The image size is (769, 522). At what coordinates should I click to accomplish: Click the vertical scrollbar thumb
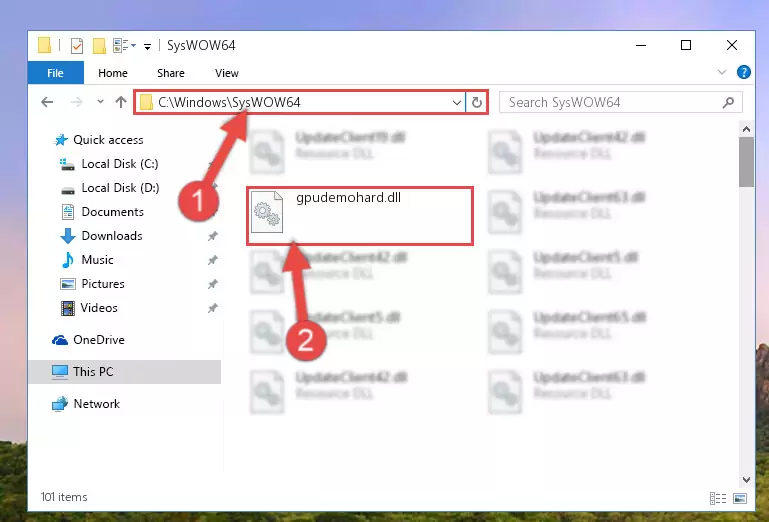coord(746,162)
